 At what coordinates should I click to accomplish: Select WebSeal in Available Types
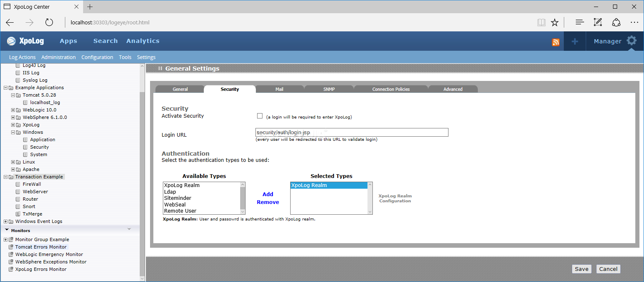pyautogui.click(x=201, y=204)
